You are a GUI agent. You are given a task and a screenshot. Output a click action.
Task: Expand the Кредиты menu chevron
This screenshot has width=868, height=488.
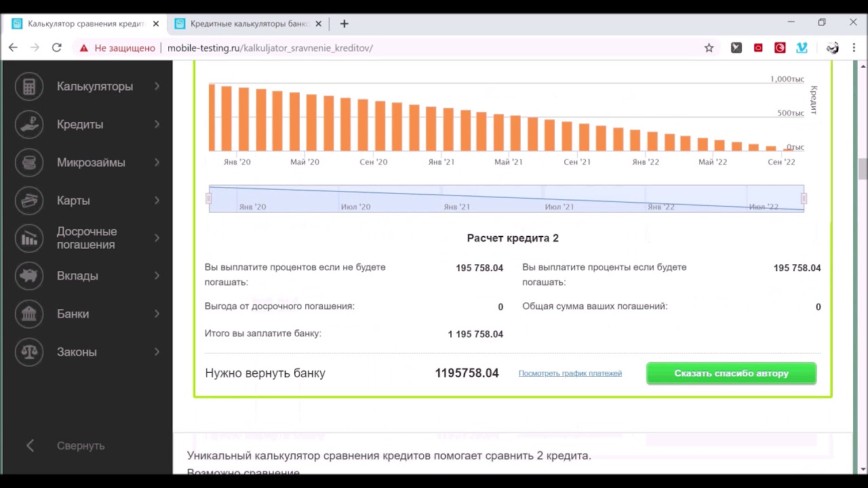click(x=157, y=124)
